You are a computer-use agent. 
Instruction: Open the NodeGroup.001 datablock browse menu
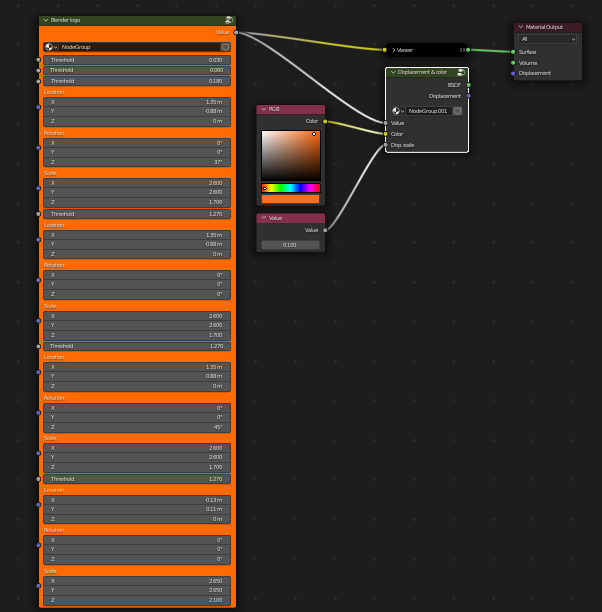[x=398, y=111]
